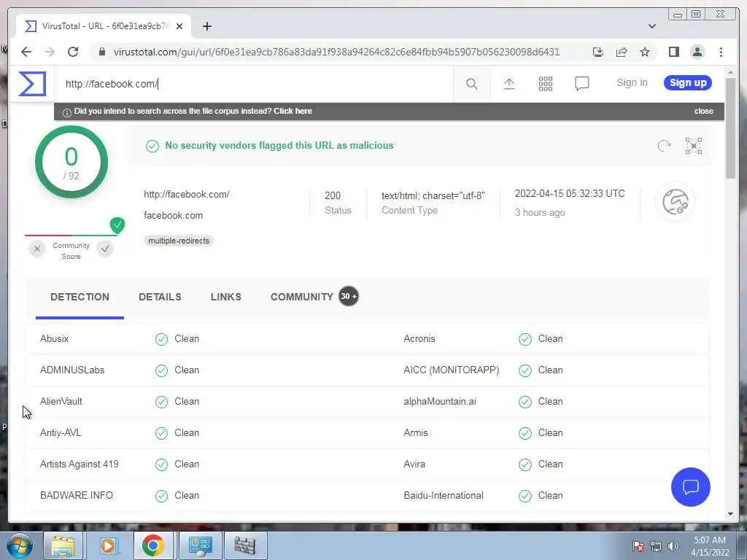Viewport: 747px width, 560px height.
Task: Click the 'Click here' file corpus link
Action: click(293, 111)
